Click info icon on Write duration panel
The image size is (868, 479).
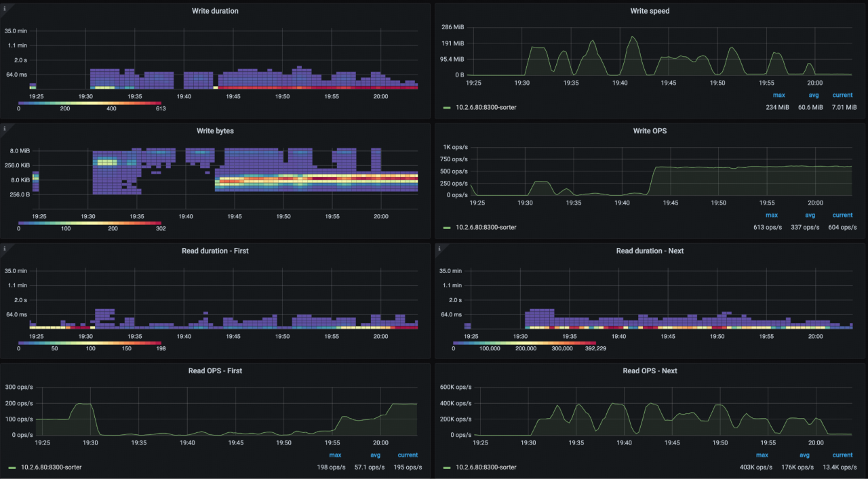pos(5,8)
